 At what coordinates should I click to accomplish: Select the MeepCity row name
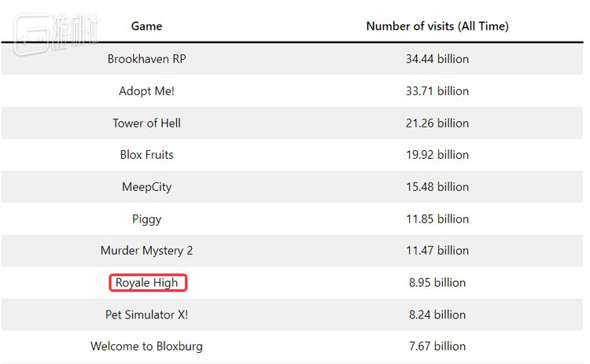(x=146, y=187)
